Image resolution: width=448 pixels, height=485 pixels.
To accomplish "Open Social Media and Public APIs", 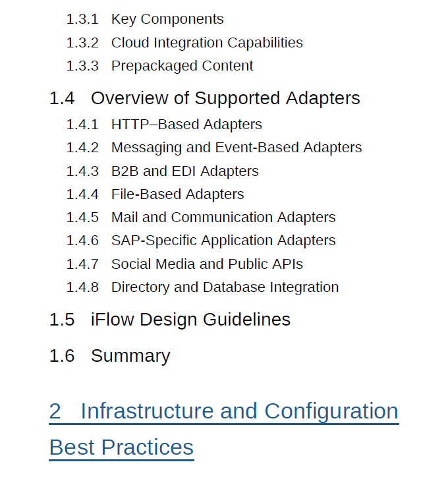I will pos(207,264).
